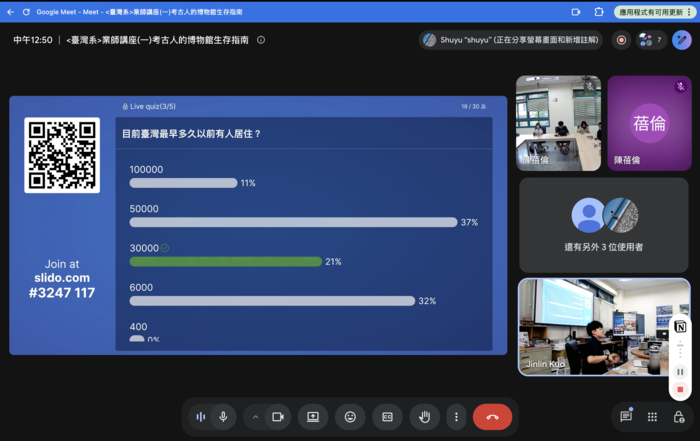Image resolution: width=700 pixels, height=441 pixels.
Task: Leave the call with red hang-up button
Action: point(492,417)
